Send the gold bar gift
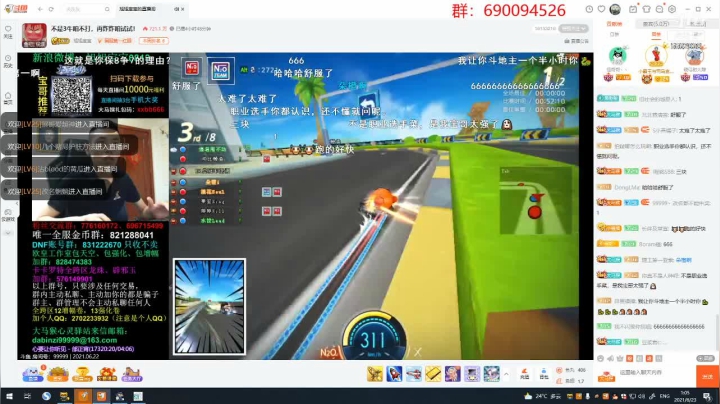The image size is (720, 404). click(433, 374)
